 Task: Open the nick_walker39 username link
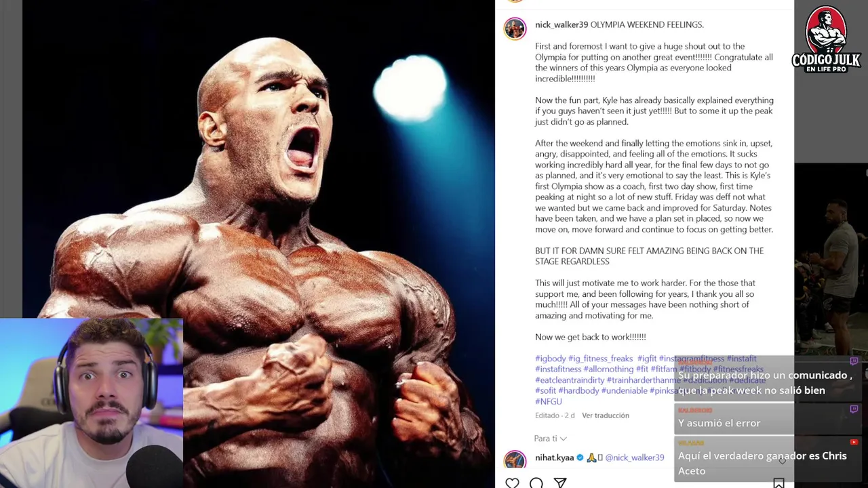coord(561,24)
